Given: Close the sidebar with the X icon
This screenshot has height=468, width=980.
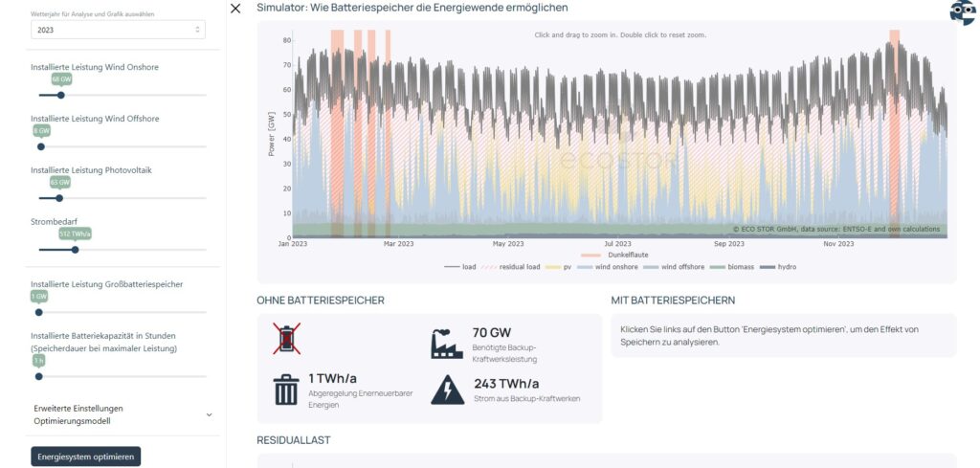Looking at the screenshot, I should pyautogui.click(x=235, y=9).
